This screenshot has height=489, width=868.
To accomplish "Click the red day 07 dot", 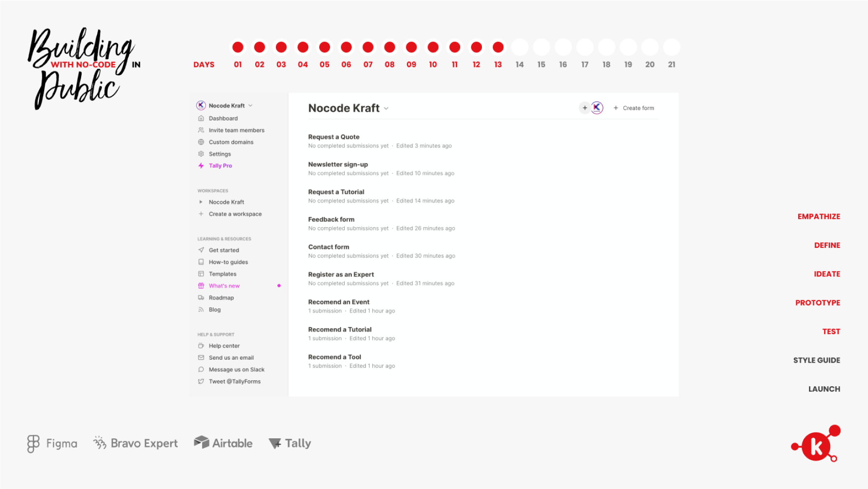I will tap(368, 47).
